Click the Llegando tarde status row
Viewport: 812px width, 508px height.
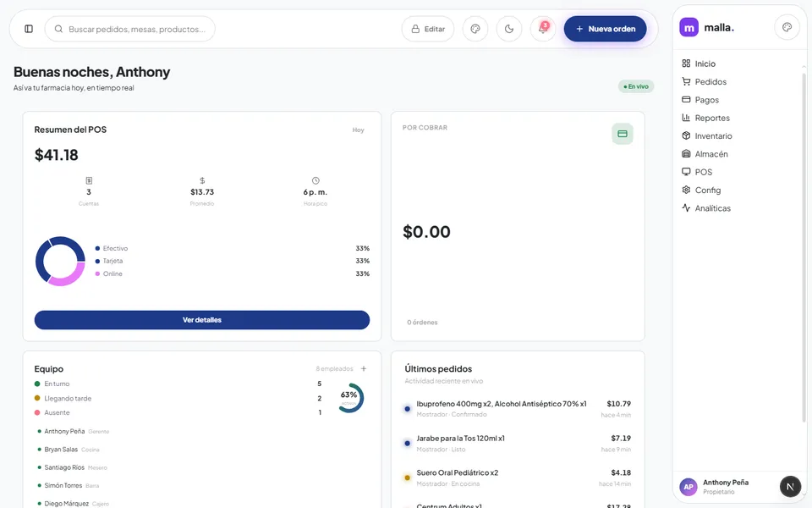[x=178, y=398]
